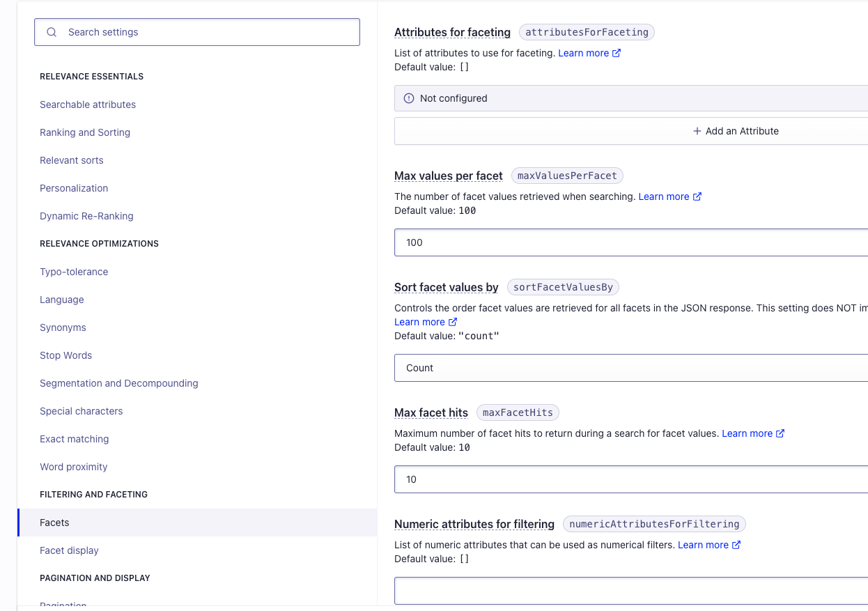Click the FILTERING AND FACETING section header
This screenshot has height=611, width=868.
pos(94,495)
